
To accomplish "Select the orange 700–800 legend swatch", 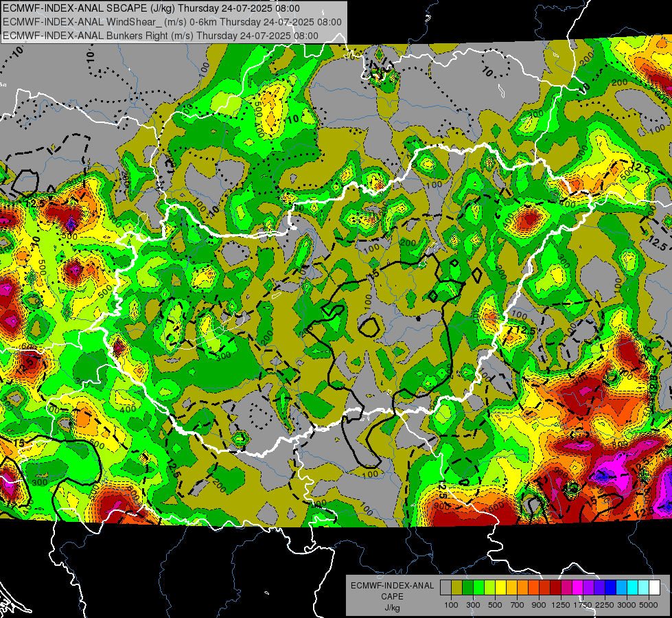I will [x=522, y=588].
